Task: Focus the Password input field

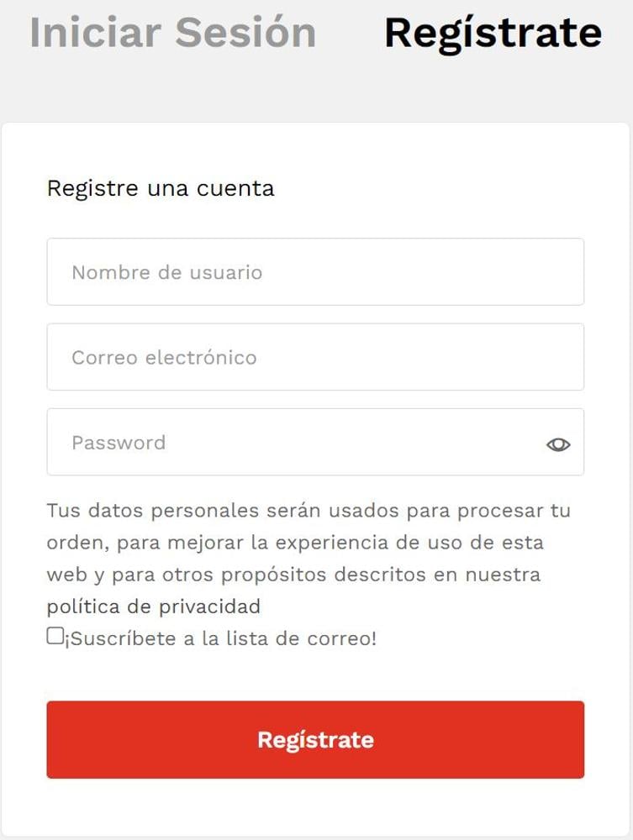Action: (x=315, y=442)
